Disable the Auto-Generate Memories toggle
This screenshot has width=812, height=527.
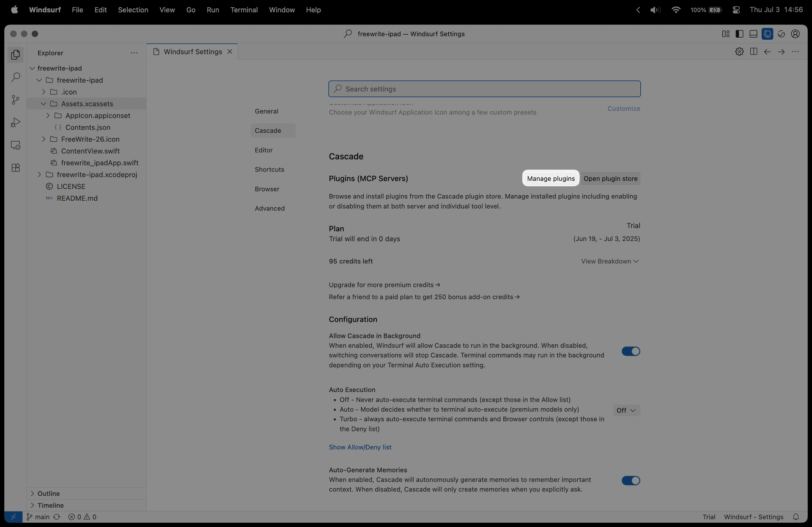click(630, 481)
